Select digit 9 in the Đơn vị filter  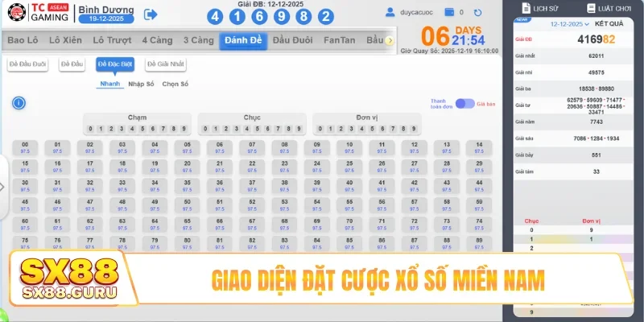coord(414,129)
